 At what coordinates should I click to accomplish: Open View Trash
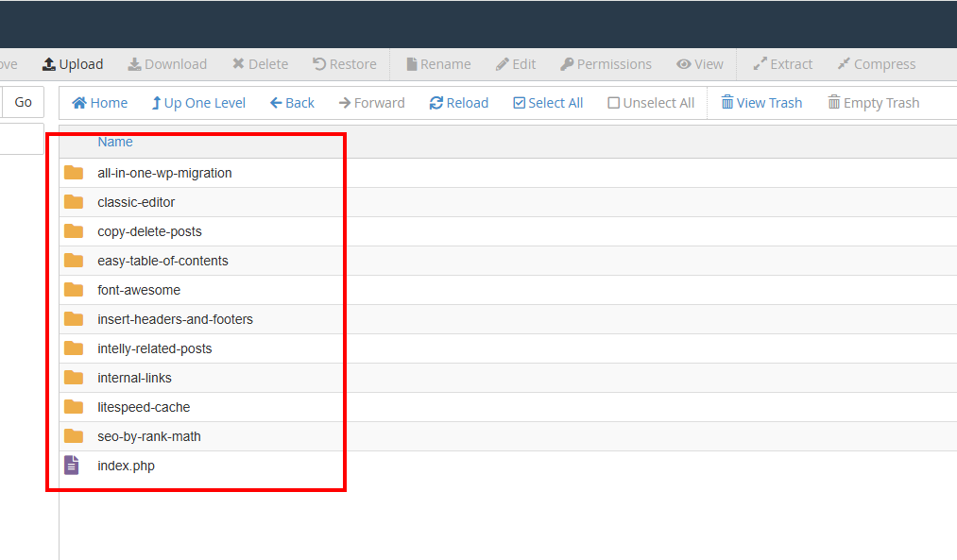point(761,103)
